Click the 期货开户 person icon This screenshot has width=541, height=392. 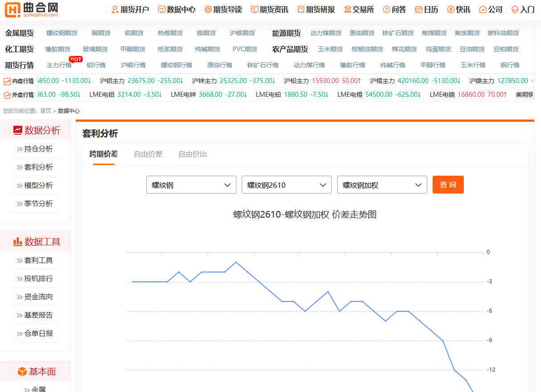[x=115, y=9]
